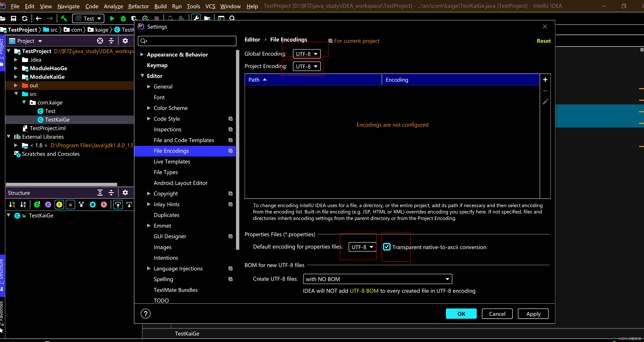Screen dimensions: 644x342
Task: Click the Project panel horizontal scrollbar
Action: tap(61, 184)
